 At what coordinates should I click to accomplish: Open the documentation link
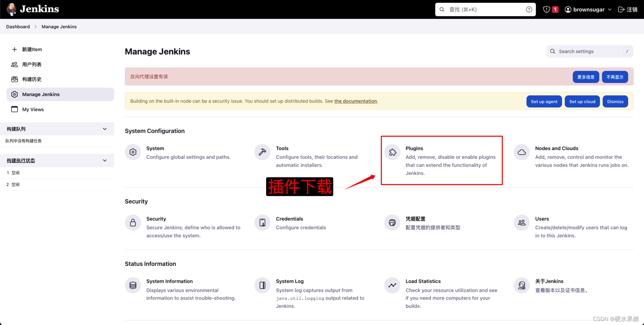tap(355, 101)
